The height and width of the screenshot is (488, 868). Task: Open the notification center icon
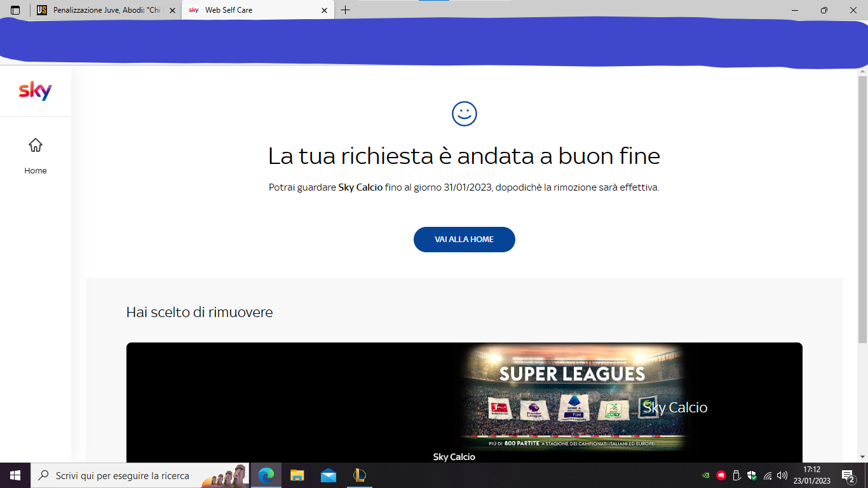tap(848, 475)
